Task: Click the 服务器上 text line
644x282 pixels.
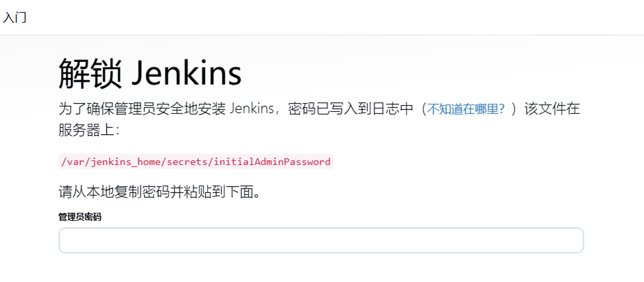Action: [89, 130]
